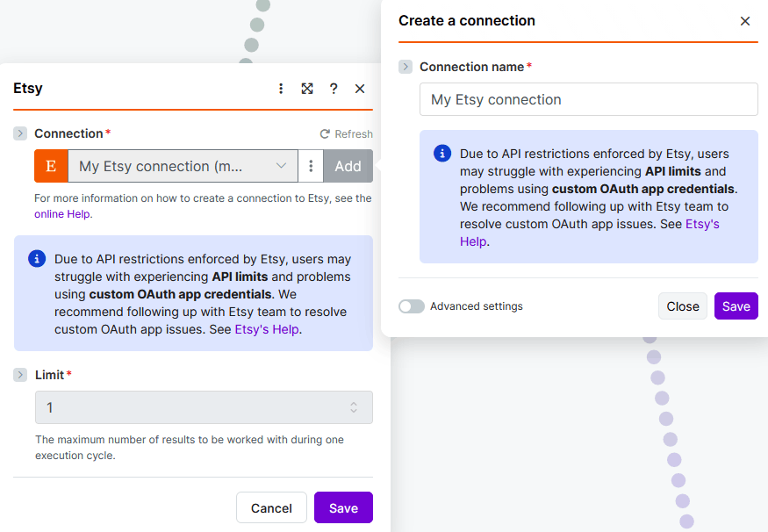This screenshot has width=768, height=532.
Task: Click the Connection name input field
Action: tap(589, 99)
